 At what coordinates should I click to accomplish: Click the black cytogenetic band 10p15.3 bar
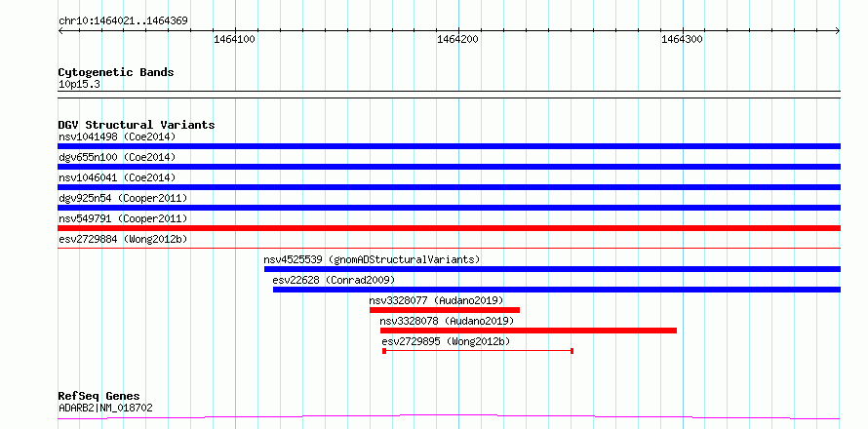449,95
